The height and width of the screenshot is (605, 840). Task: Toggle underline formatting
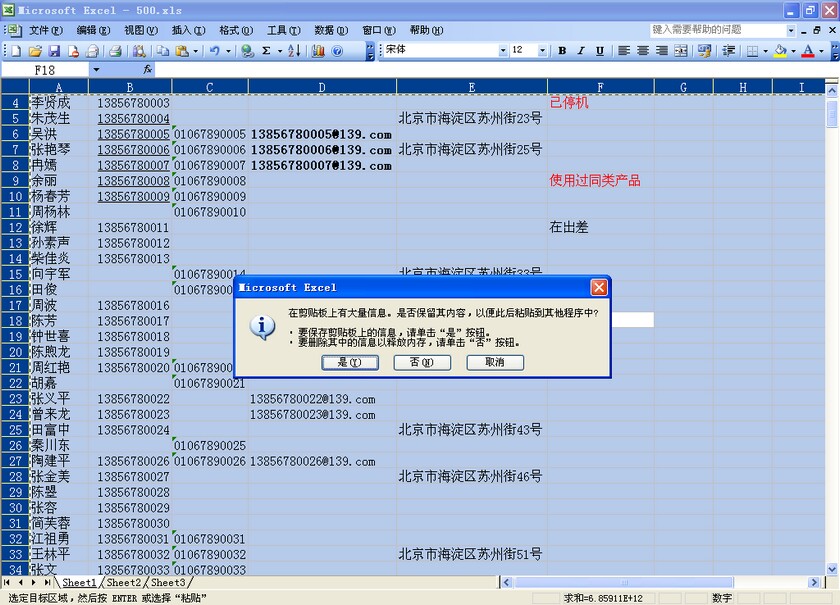point(600,51)
